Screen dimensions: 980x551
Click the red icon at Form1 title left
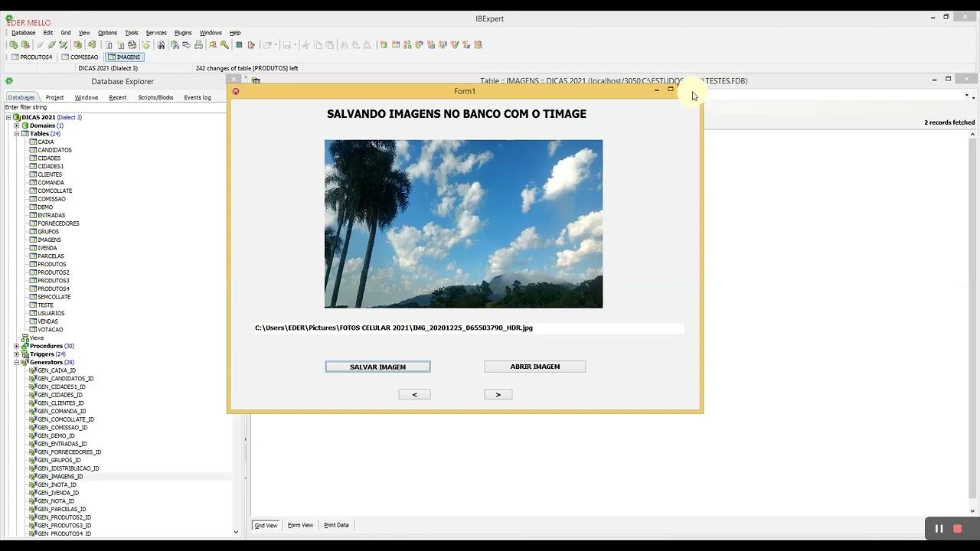tap(236, 91)
